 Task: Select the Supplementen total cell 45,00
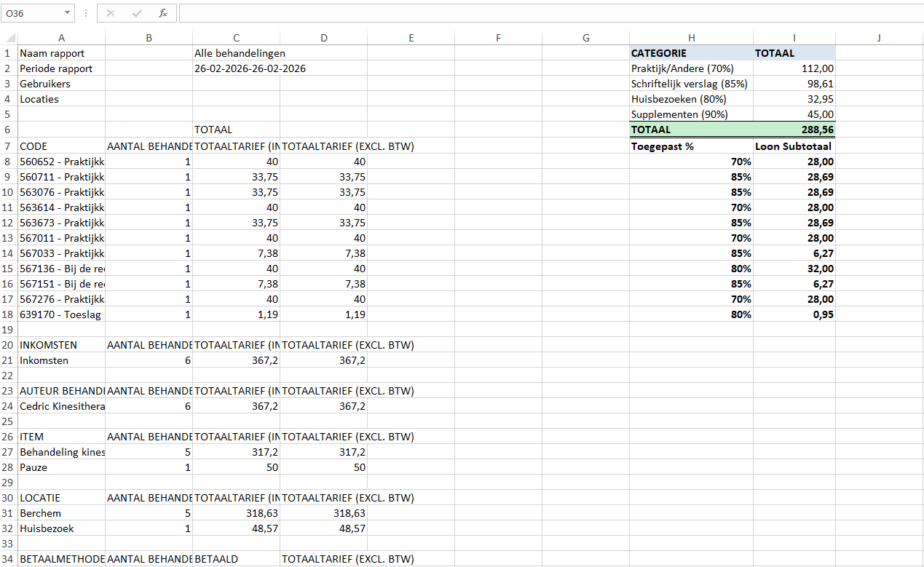click(x=794, y=114)
